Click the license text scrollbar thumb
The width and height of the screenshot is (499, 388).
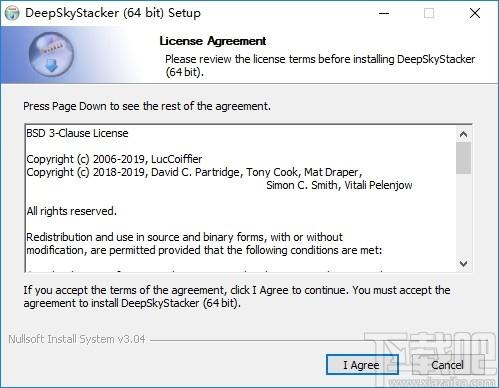[x=463, y=158]
